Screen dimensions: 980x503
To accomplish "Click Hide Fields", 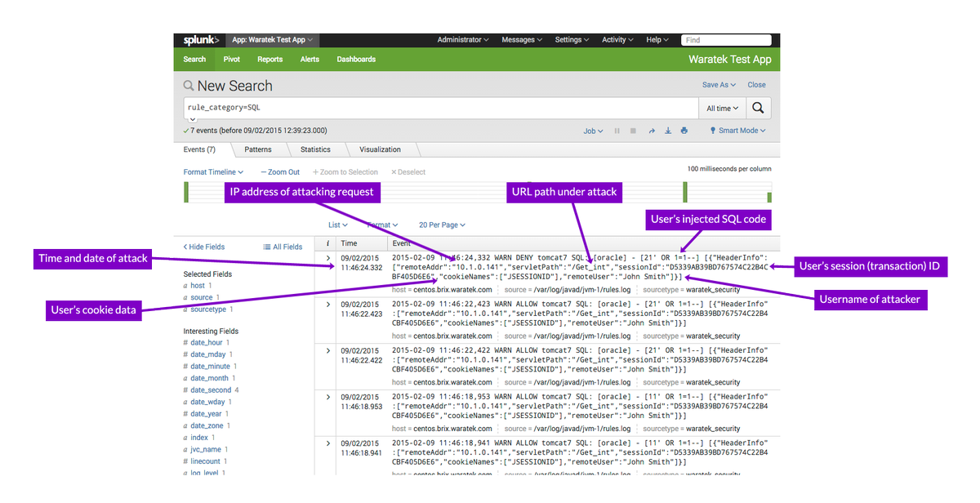I will pos(204,247).
